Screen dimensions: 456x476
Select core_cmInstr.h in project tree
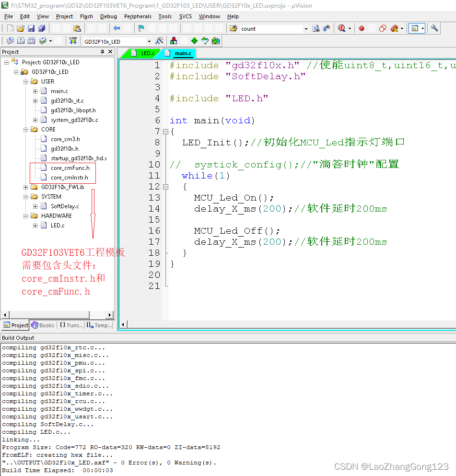coord(70,178)
